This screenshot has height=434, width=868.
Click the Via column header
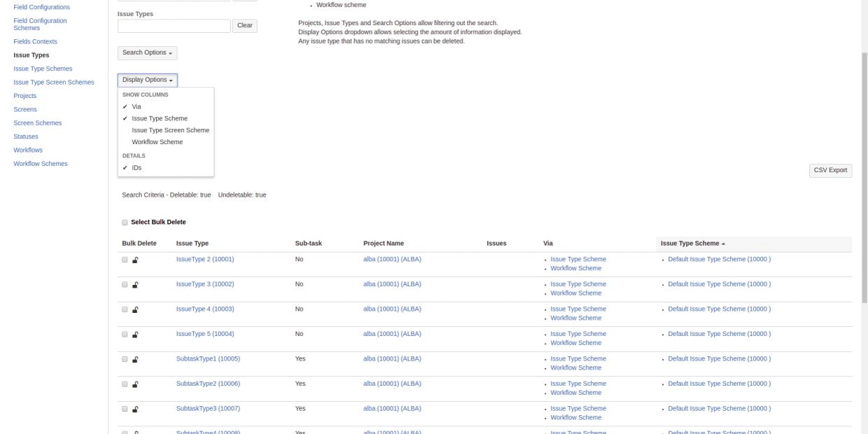[548, 244]
